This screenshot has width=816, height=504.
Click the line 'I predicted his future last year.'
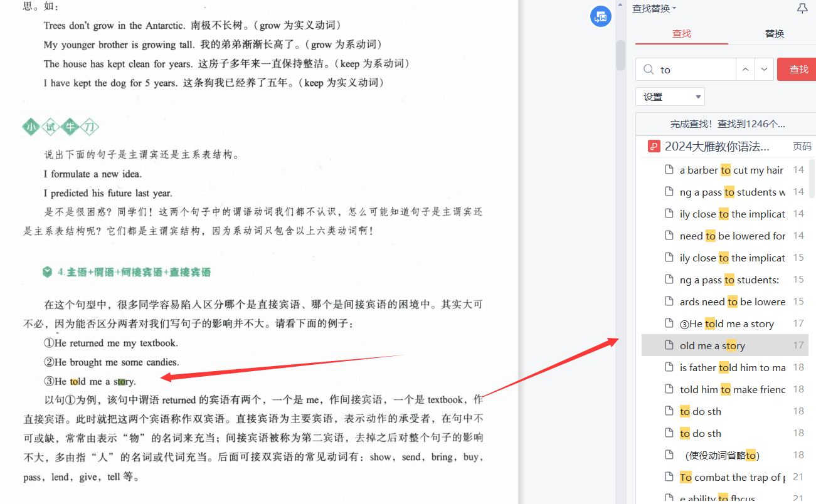108,193
